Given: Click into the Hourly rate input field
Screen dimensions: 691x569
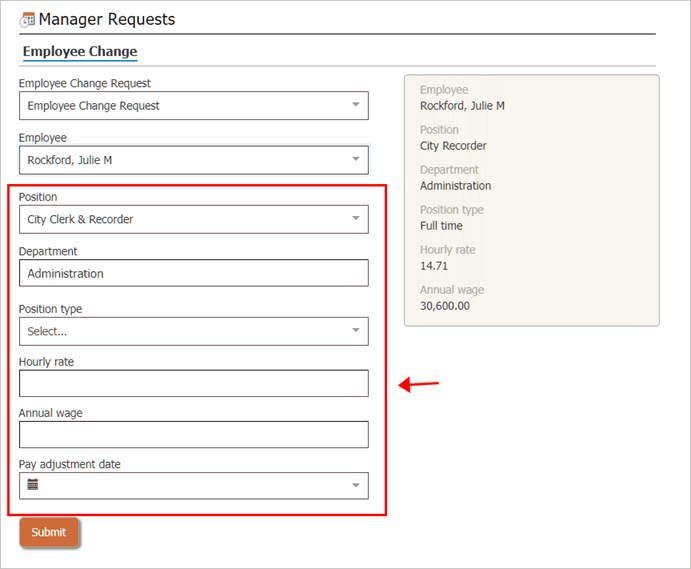Looking at the screenshot, I should [x=193, y=383].
